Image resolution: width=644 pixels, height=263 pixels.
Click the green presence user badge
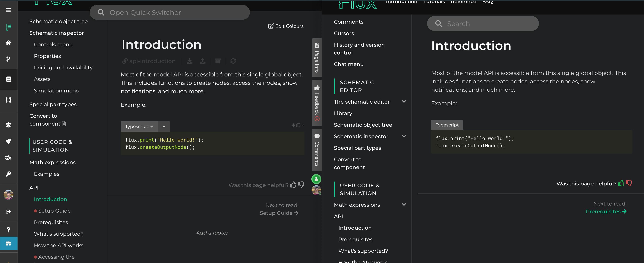point(316,179)
